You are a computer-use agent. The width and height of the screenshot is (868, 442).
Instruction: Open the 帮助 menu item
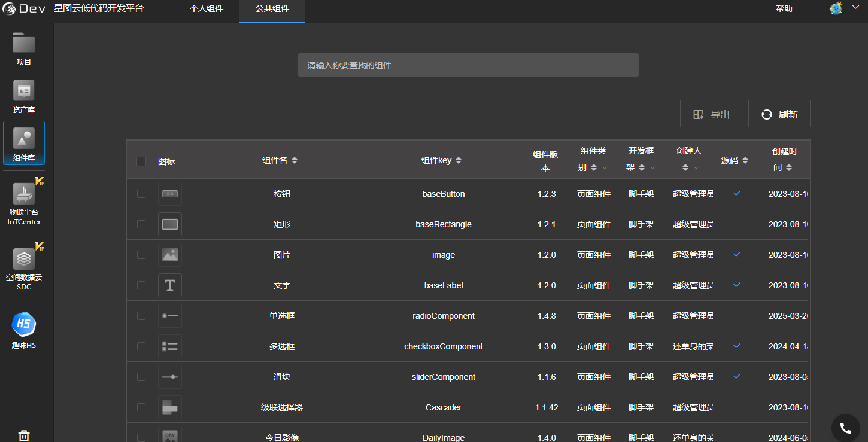click(784, 8)
